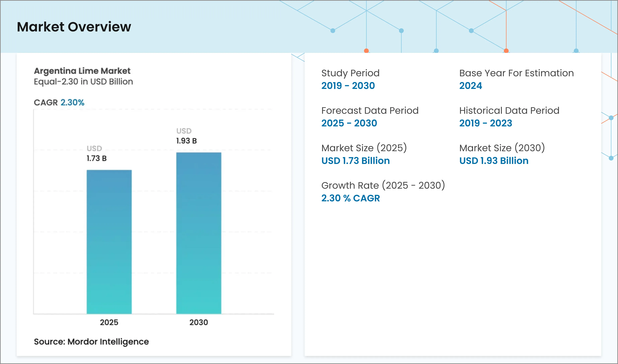Click the Argentina Lime Market chart title

tap(82, 71)
